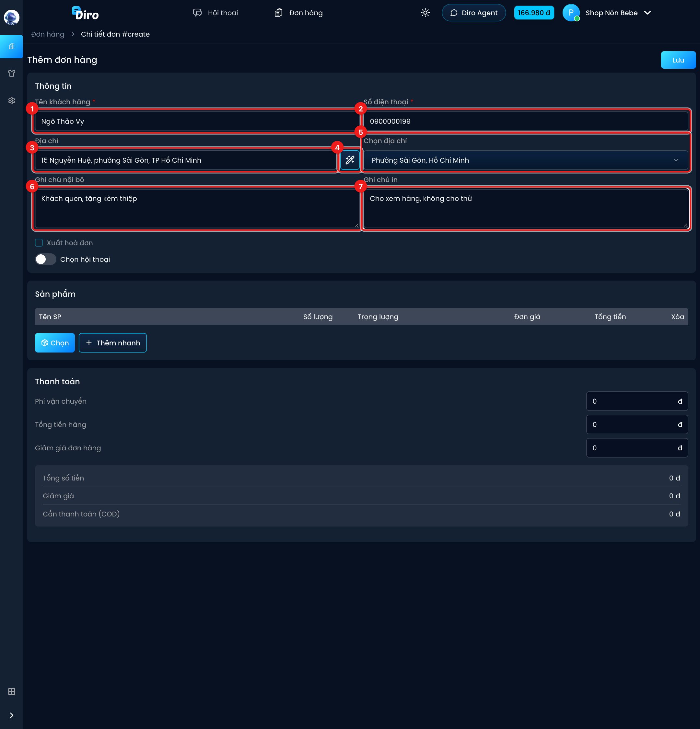Open the settings gear in sidebar
Image resolution: width=700 pixels, height=729 pixels.
[12, 101]
